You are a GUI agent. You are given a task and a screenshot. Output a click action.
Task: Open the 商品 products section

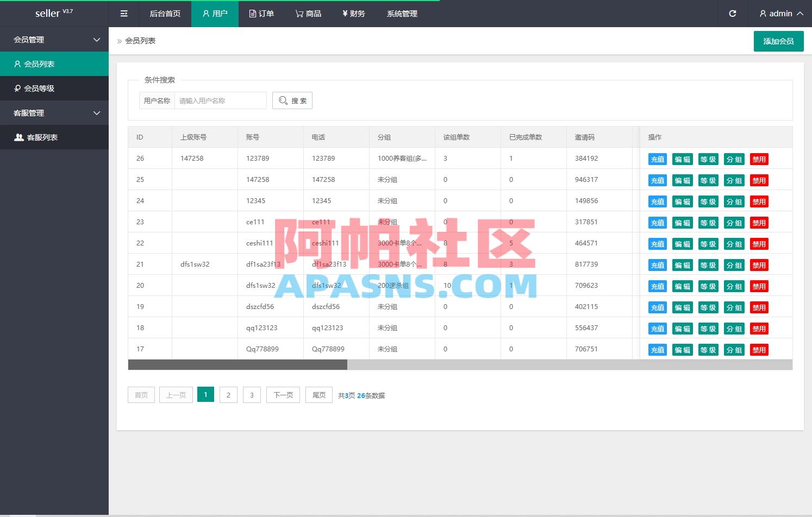click(x=308, y=14)
